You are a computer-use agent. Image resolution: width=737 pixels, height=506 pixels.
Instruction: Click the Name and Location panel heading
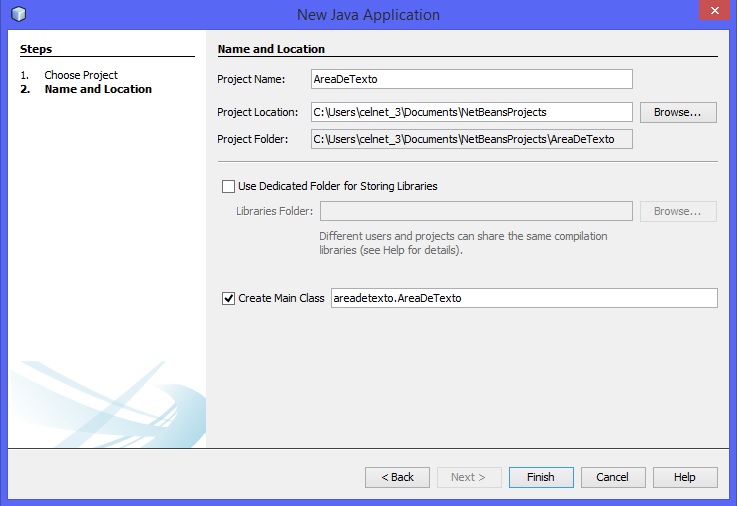(271, 49)
